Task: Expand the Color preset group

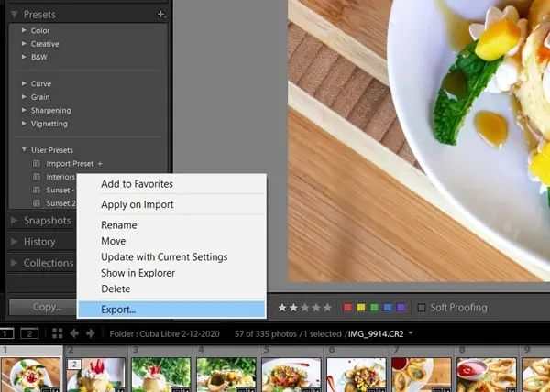Action: point(24,30)
